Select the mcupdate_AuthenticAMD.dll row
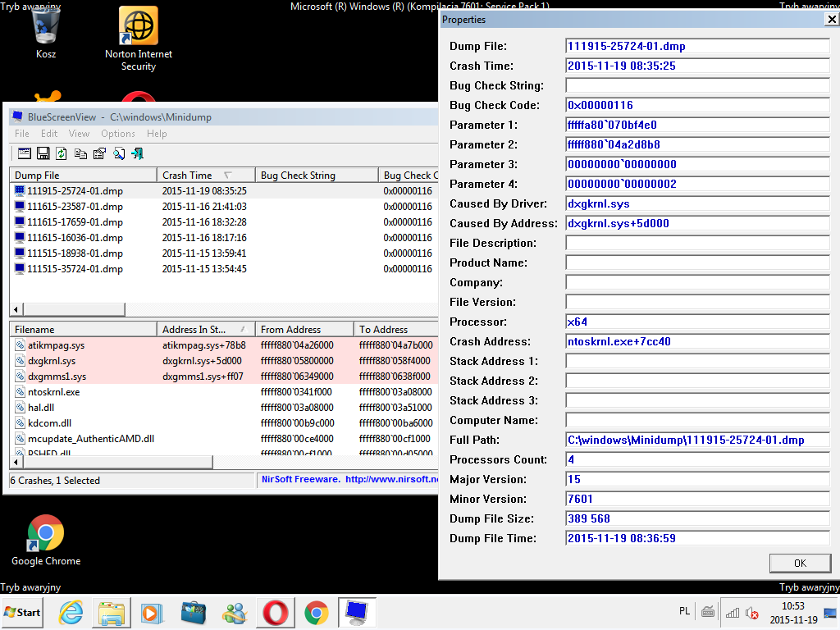The width and height of the screenshot is (840, 630). click(224, 438)
